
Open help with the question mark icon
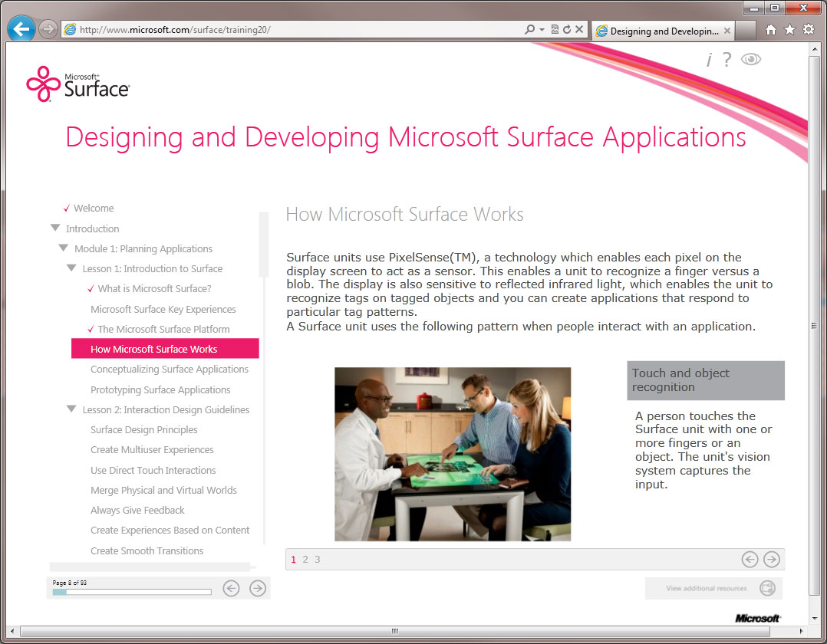[727, 60]
